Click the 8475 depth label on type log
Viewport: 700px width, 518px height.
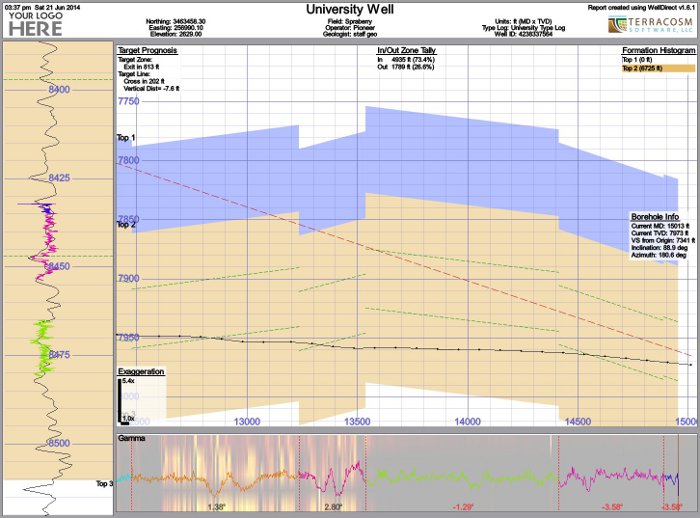[59, 355]
